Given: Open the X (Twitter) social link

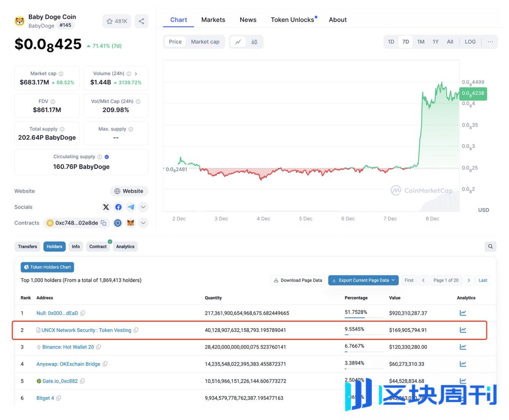Looking at the screenshot, I should [x=106, y=207].
